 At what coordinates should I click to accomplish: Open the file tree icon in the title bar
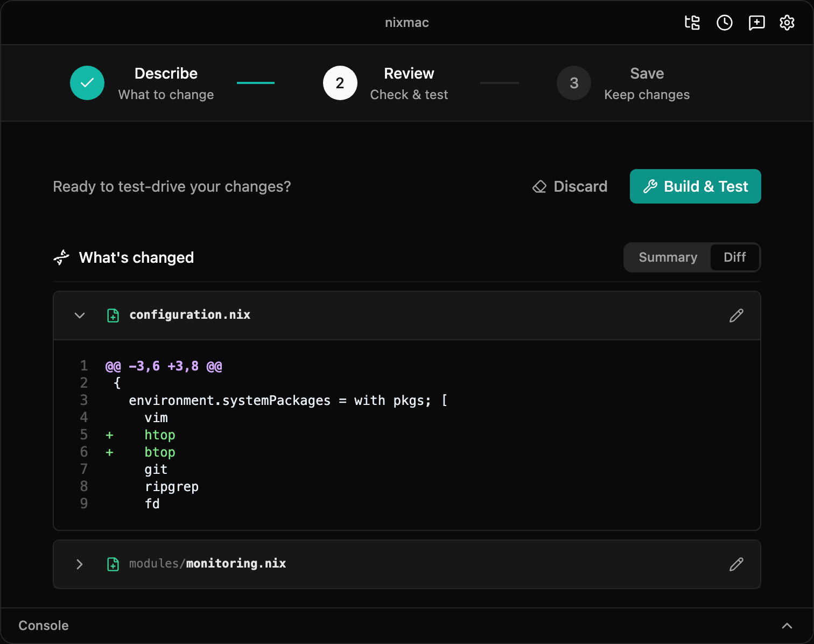692,23
